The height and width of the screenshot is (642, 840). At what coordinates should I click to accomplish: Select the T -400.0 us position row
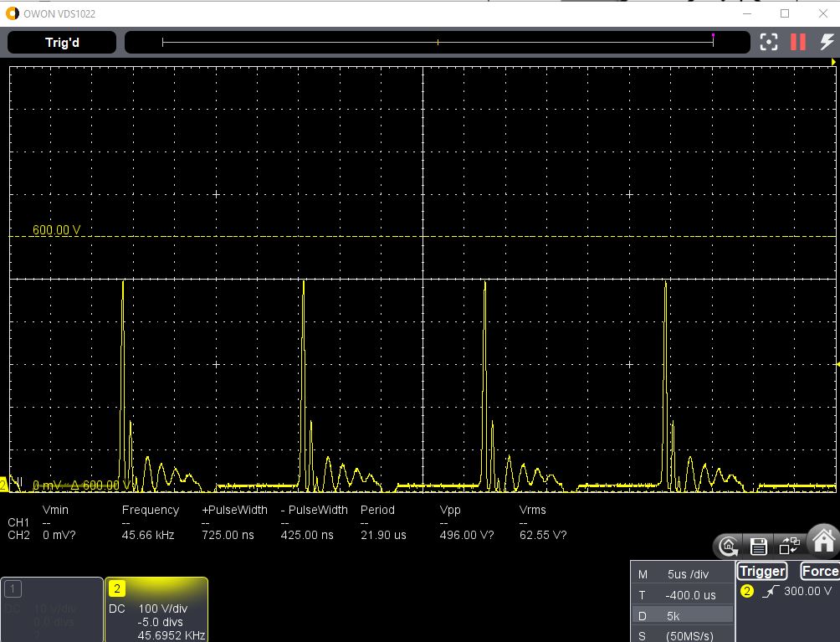coord(683,595)
